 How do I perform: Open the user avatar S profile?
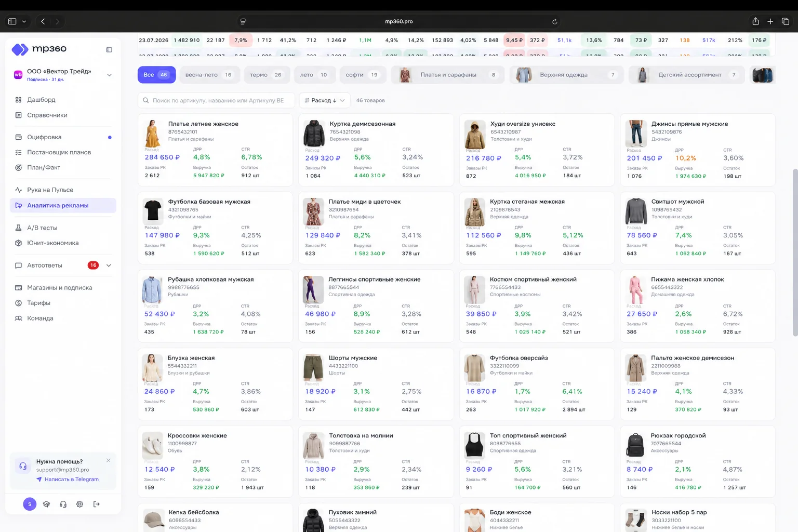[30, 504]
